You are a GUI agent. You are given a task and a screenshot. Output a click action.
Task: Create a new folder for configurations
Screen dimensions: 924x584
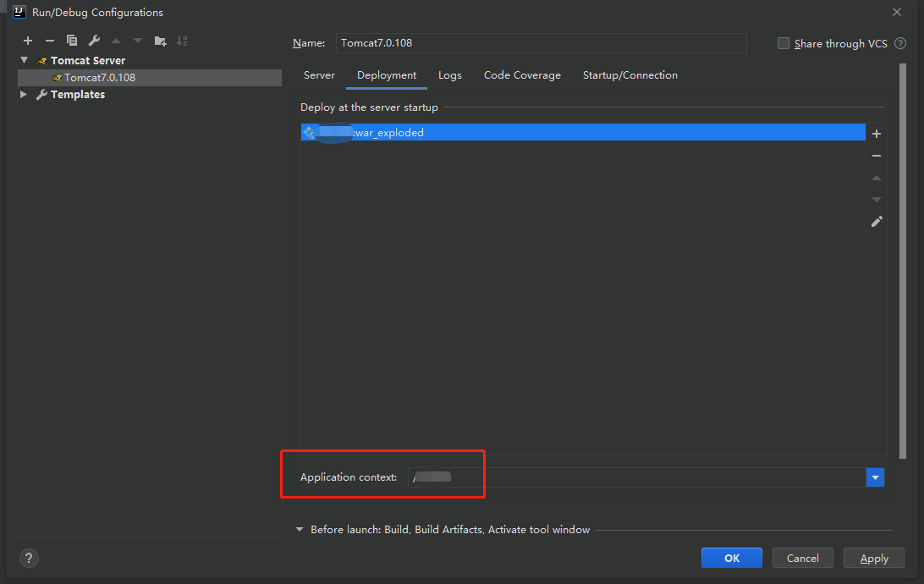160,41
